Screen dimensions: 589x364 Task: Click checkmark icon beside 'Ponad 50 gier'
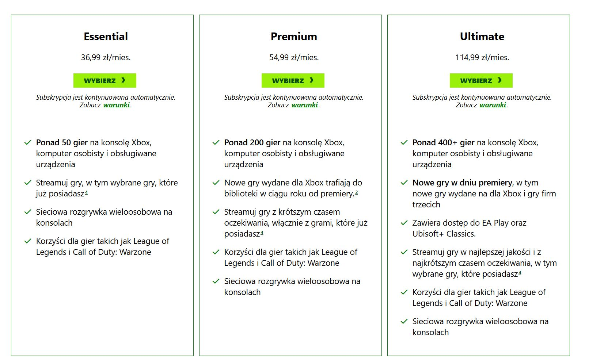click(x=28, y=142)
